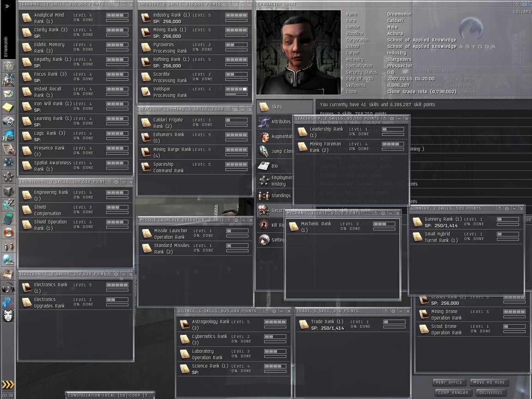
Task: Open the Science window star menu
Action: click(x=267, y=311)
